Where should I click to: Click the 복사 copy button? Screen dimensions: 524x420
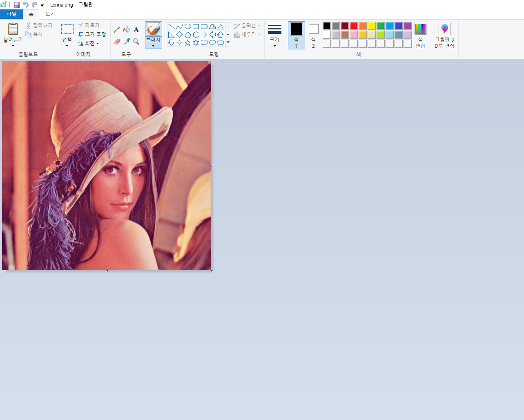tap(34, 35)
